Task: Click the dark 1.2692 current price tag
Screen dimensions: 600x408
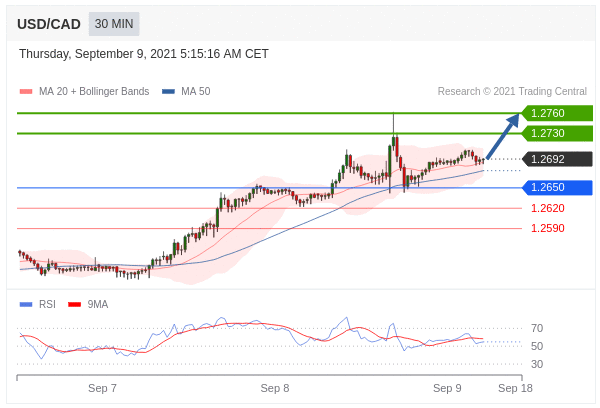Action: coord(557,159)
